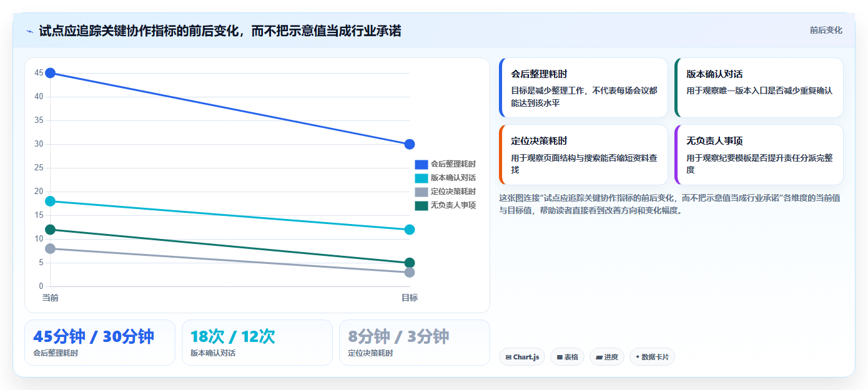Click 版本确认对话 legend label text
The width and height of the screenshot is (868, 390).
[x=453, y=178]
